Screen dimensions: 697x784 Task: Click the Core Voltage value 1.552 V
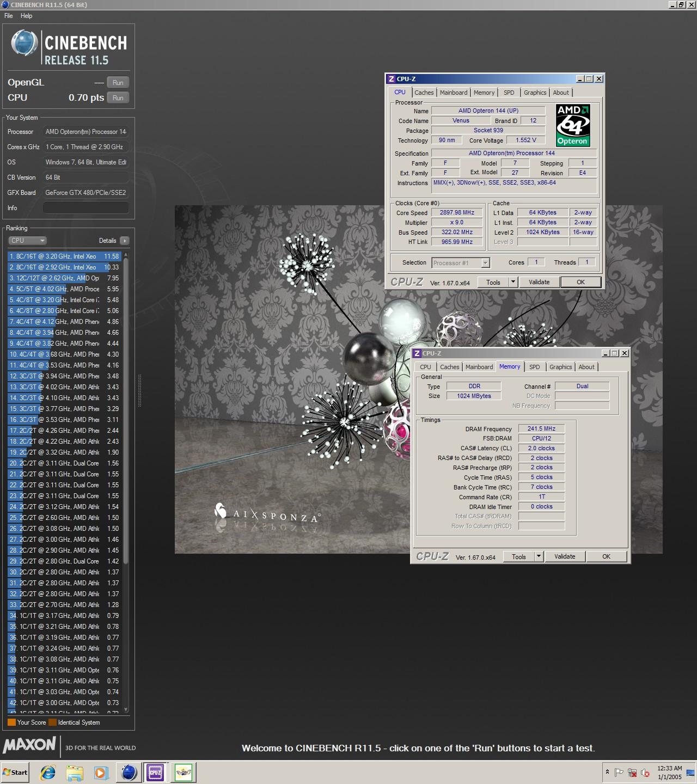[x=526, y=140]
